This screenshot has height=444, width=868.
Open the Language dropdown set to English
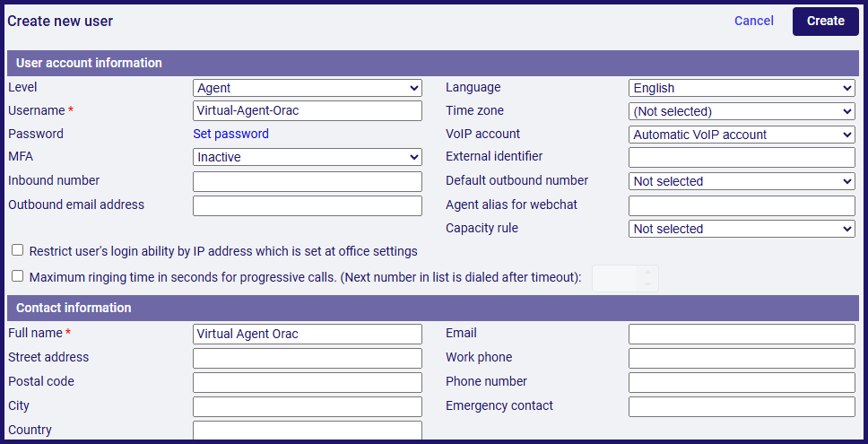742,88
